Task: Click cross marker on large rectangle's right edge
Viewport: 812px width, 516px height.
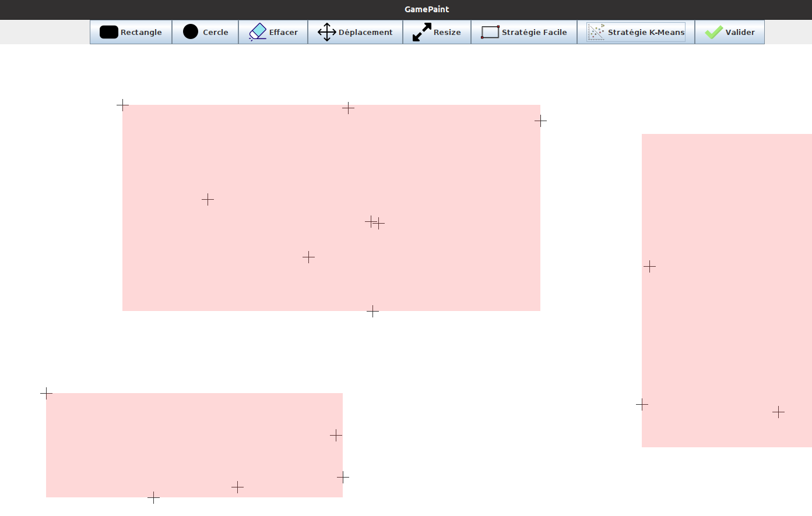Action: coord(540,121)
